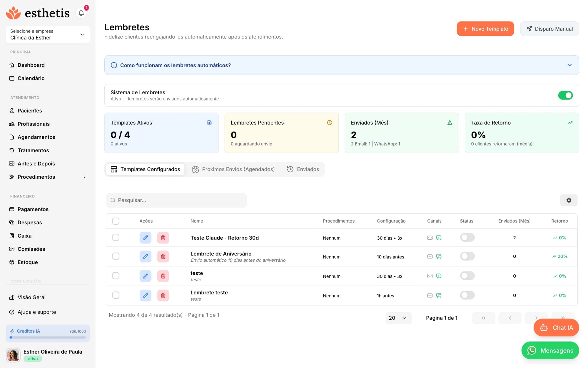Check the Lembrete teste row checkbox
The height and width of the screenshot is (368, 588).
[x=116, y=295]
